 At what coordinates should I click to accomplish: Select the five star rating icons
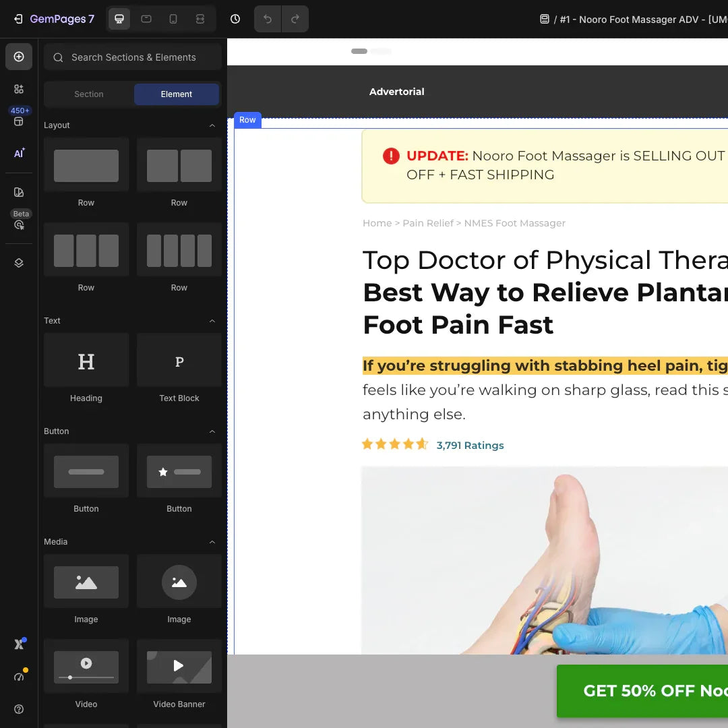394,444
